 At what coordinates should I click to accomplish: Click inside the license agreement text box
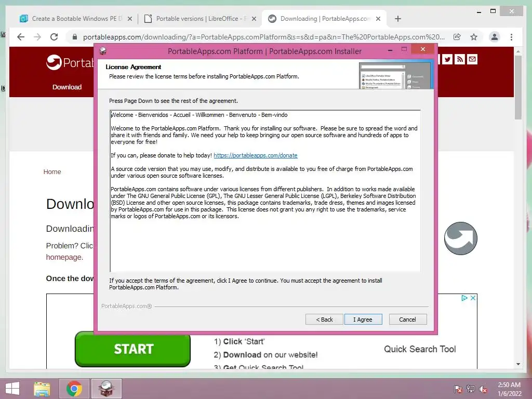pyautogui.click(x=265, y=191)
